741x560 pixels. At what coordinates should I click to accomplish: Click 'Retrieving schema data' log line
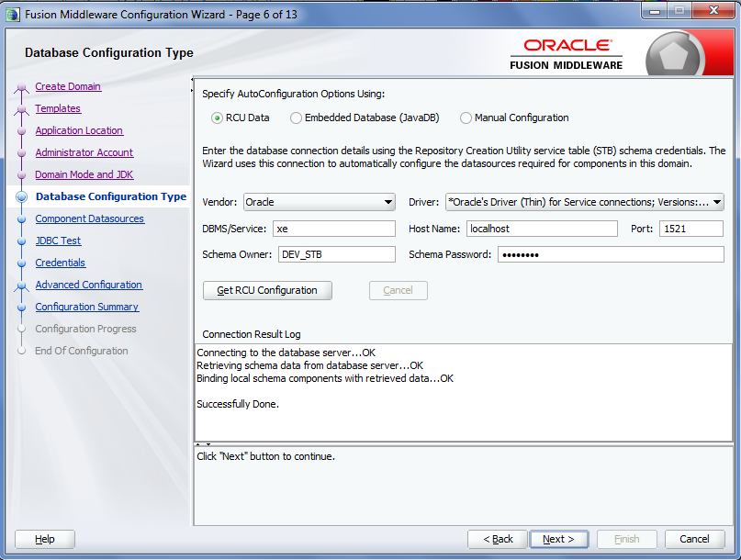point(309,365)
